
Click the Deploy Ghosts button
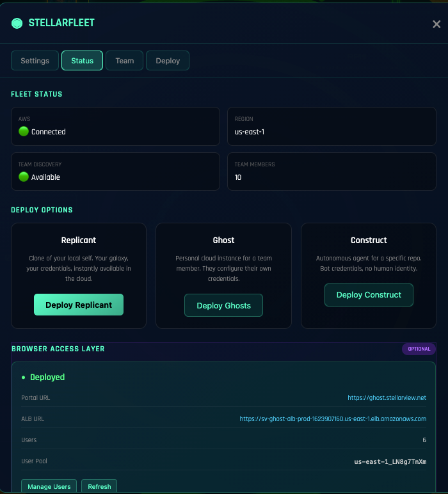223,305
